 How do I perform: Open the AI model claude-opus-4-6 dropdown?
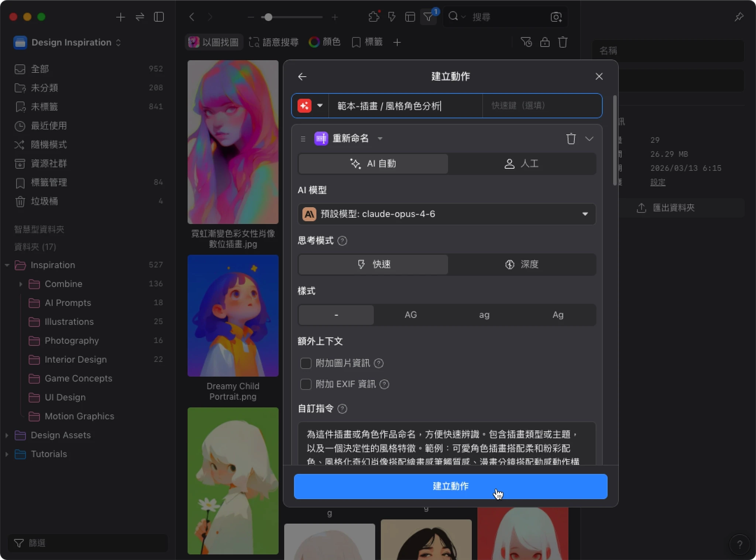(447, 214)
